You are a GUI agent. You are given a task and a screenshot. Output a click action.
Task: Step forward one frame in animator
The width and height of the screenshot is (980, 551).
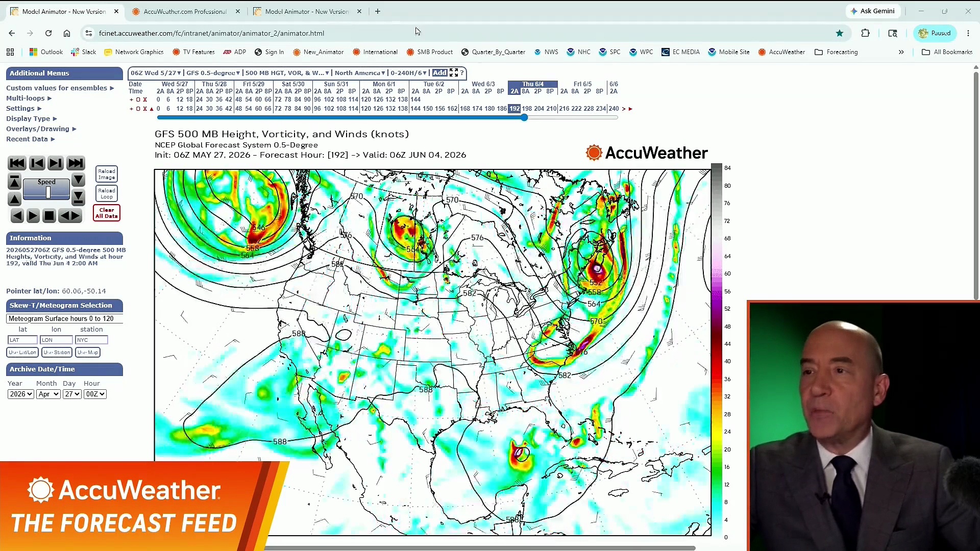(56, 163)
